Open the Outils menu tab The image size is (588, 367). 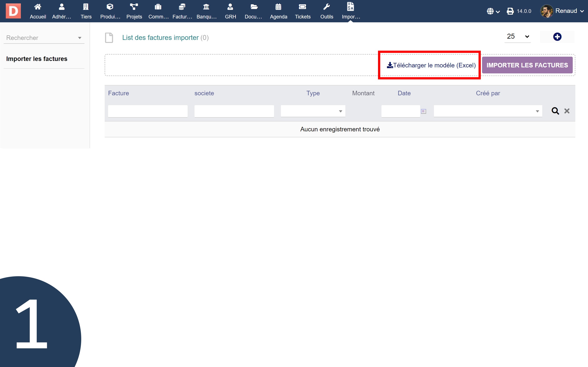326,11
